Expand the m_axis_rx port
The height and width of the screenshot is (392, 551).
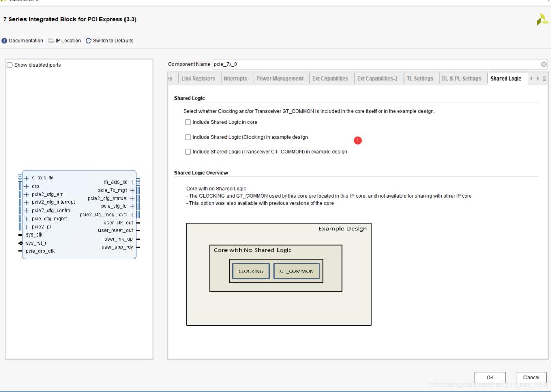pyautogui.click(x=132, y=182)
